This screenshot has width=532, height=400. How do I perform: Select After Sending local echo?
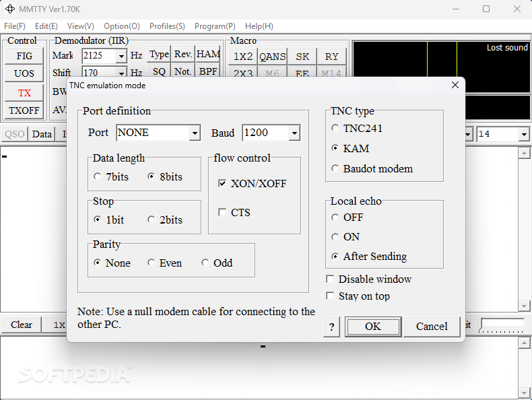pyautogui.click(x=369, y=256)
